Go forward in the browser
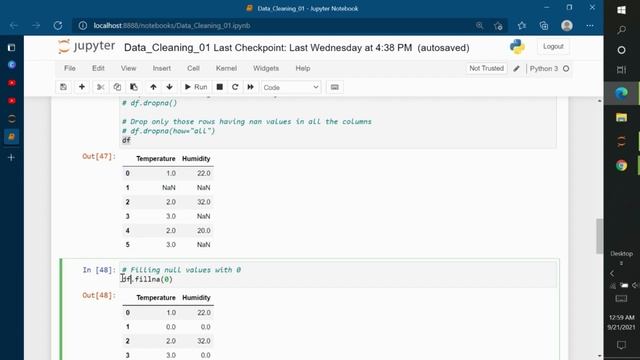 (36, 26)
